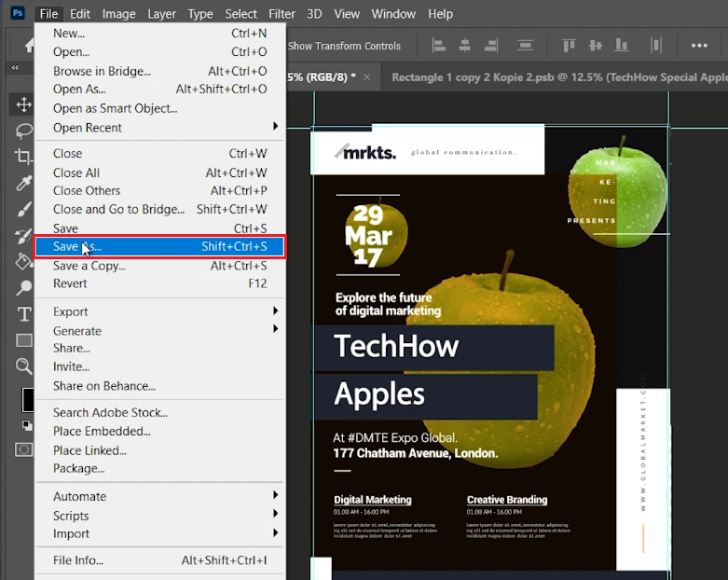728x580 pixels.
Task: Click the align top edges icon
Action: tap(570, 46)
